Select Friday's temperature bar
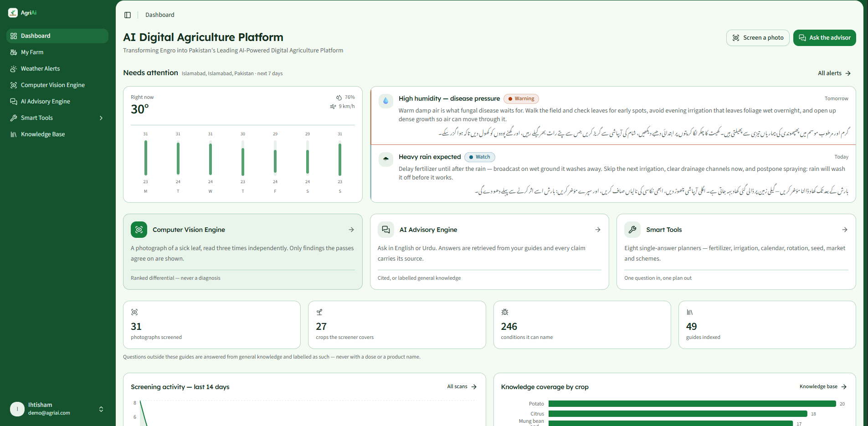The image size is (868, 426). pyautogui.click(x=275, y=158)
